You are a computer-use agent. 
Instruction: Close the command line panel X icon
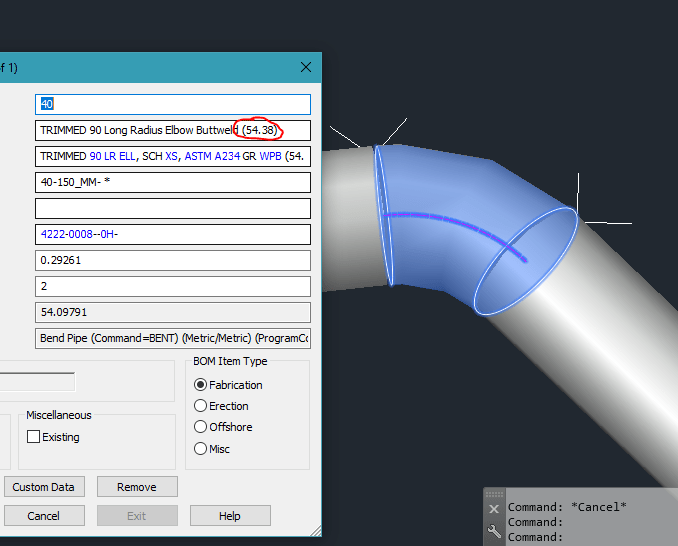click(494, 509)
